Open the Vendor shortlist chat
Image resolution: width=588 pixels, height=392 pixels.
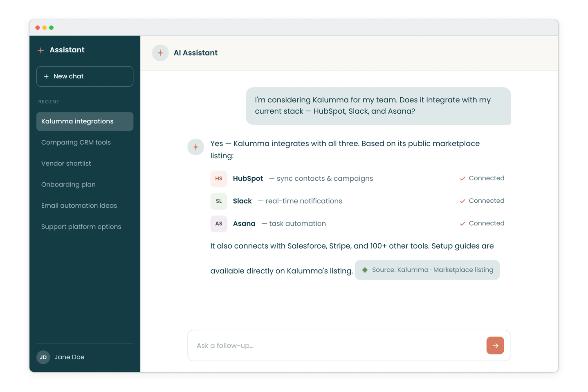click(85, 164)
